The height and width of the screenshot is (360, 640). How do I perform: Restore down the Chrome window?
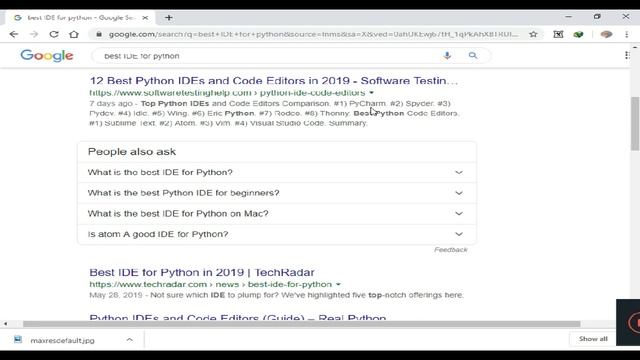pos(597,17)
